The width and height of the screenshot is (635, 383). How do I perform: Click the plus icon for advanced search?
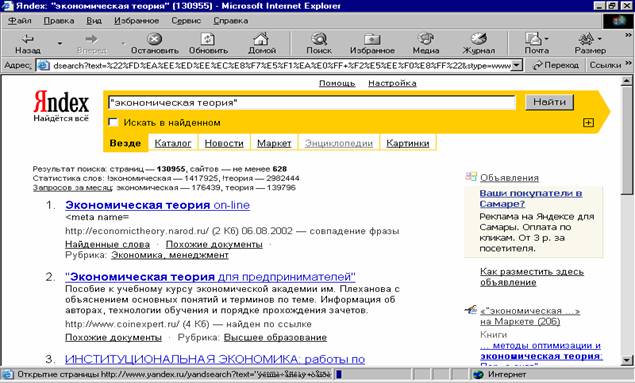point(588,123)
